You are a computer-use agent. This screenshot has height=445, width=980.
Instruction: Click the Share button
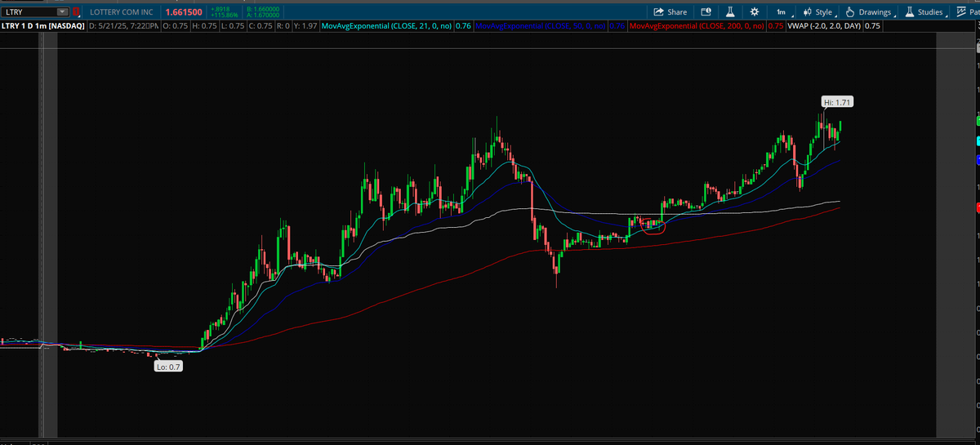(670, 12)
